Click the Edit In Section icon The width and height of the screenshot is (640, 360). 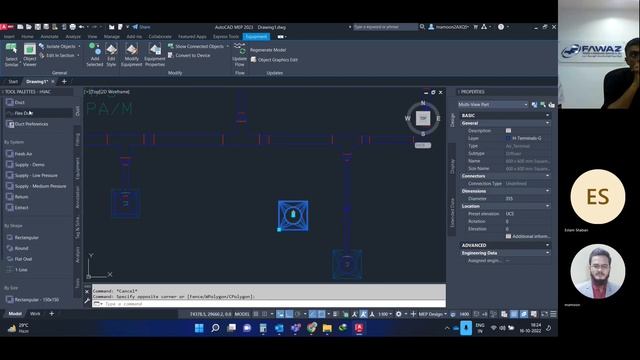pos(42,55)
